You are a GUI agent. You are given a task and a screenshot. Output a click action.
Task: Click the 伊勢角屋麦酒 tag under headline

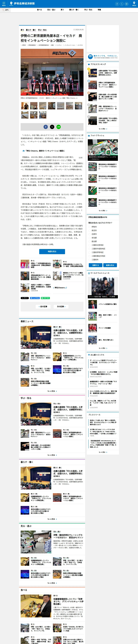pos(32,45)
